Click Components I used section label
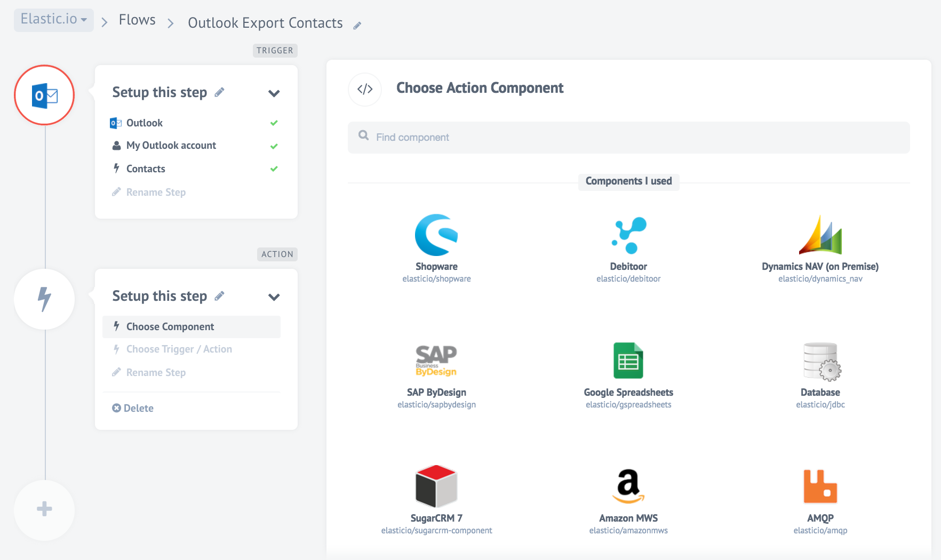 629,181
